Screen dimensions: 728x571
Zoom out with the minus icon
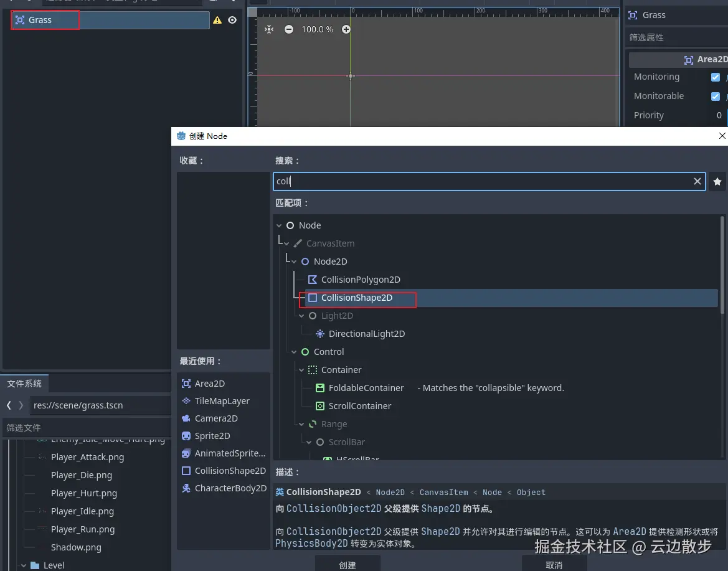tap(289, 29)
